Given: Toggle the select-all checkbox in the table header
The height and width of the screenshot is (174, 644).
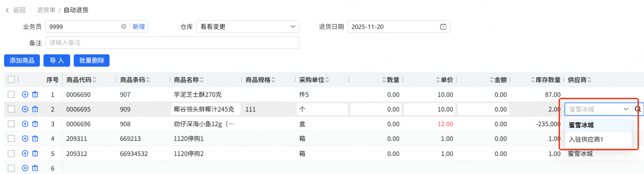Looking at the screenshot, I should 11,79.
